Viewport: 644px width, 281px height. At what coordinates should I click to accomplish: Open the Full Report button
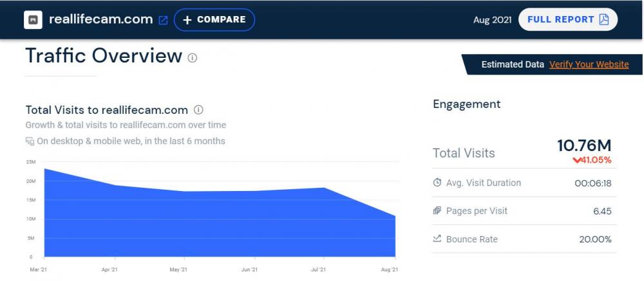pyautogui.click(x=567, y=19)
